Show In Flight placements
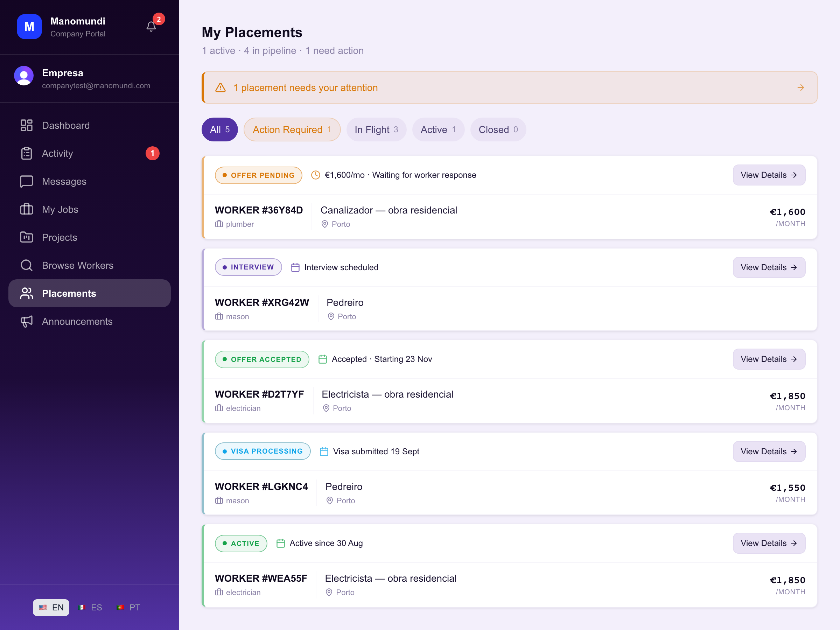 tap(376, 129)
